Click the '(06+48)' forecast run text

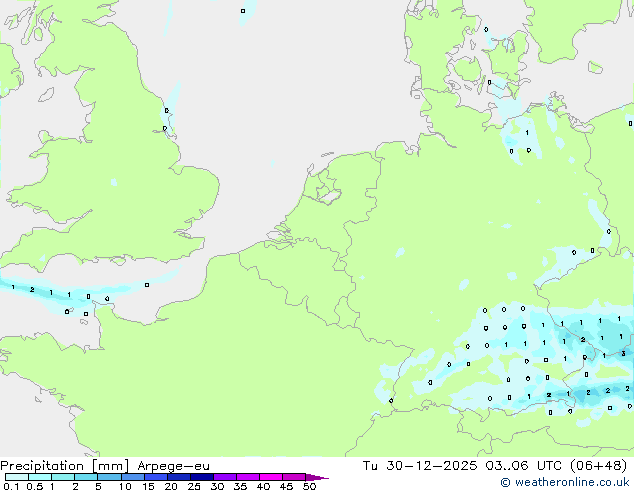(598, 466)
